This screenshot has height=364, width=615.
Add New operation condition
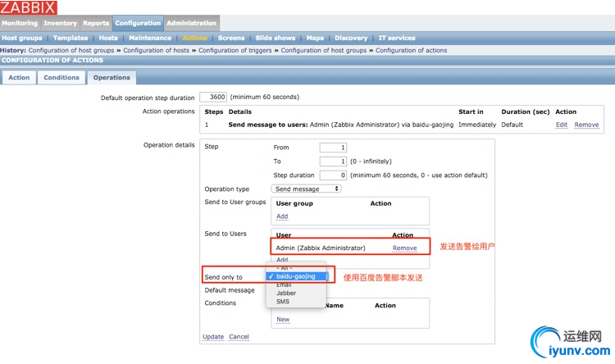pyautogui.click(x=283, y=320)
